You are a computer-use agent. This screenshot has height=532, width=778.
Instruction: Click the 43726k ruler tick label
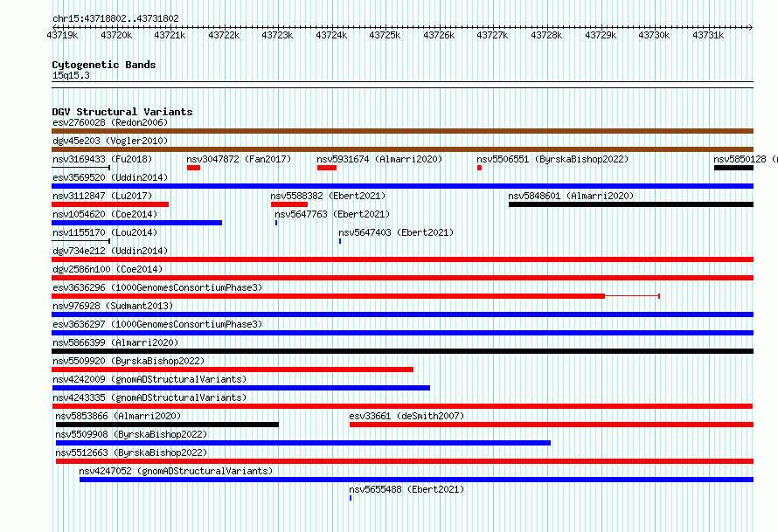click(x=439, y=35)
